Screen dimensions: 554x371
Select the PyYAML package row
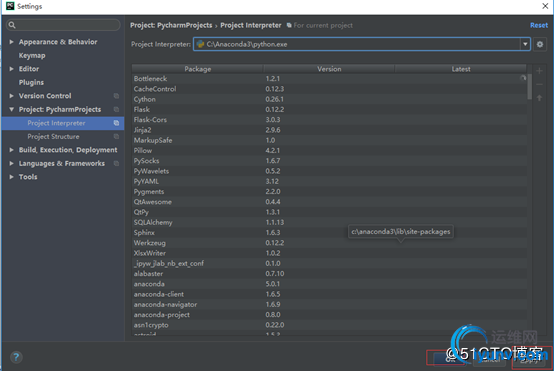(329, 181)
